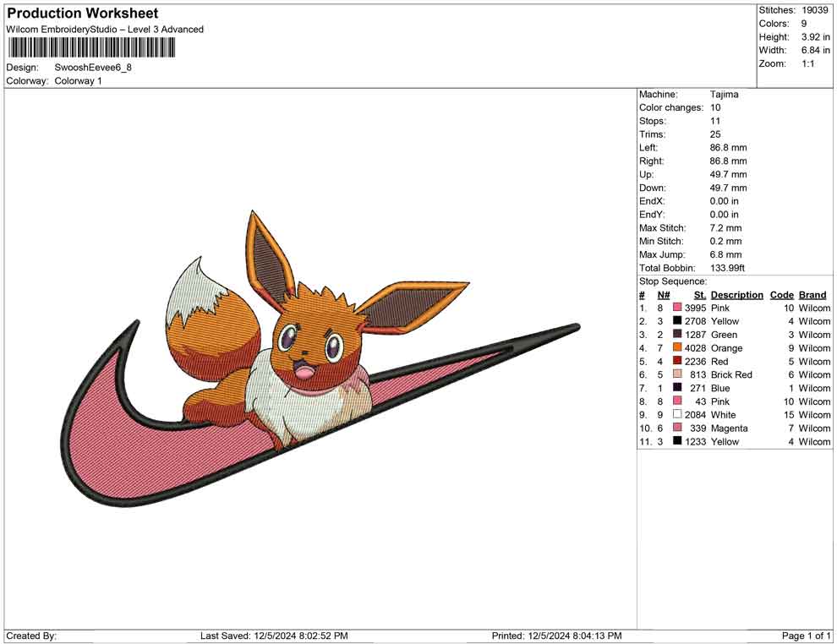
Task: Click the Machine value Tajima
Action: tap(724, 95)
